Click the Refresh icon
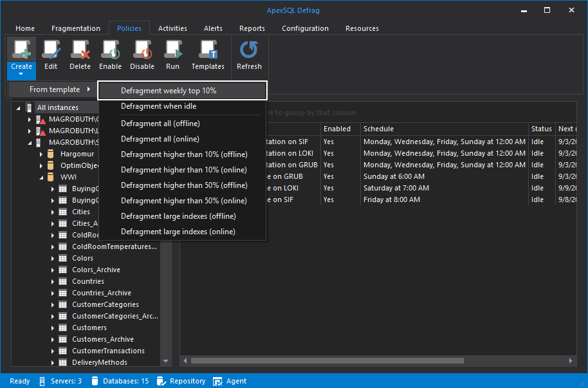 coord(249,50)
